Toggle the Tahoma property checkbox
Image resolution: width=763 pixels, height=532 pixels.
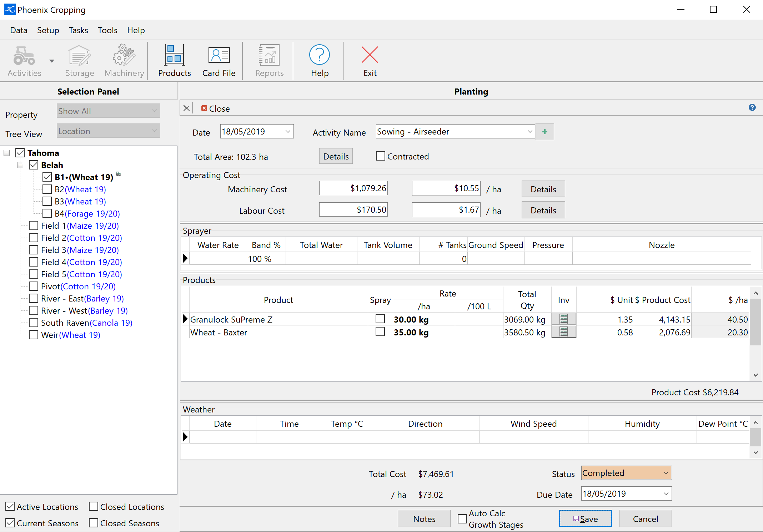20,153
